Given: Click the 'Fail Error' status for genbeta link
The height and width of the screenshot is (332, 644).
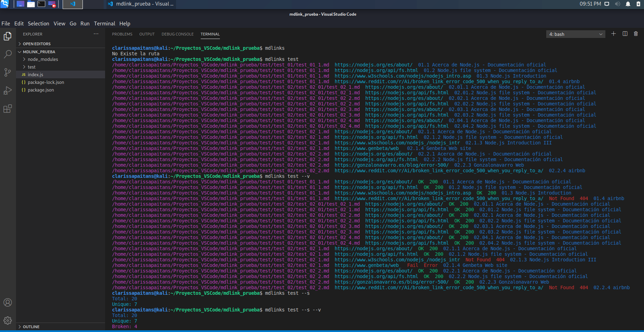Looking at the screenshot, I should [x=422, y=265].
